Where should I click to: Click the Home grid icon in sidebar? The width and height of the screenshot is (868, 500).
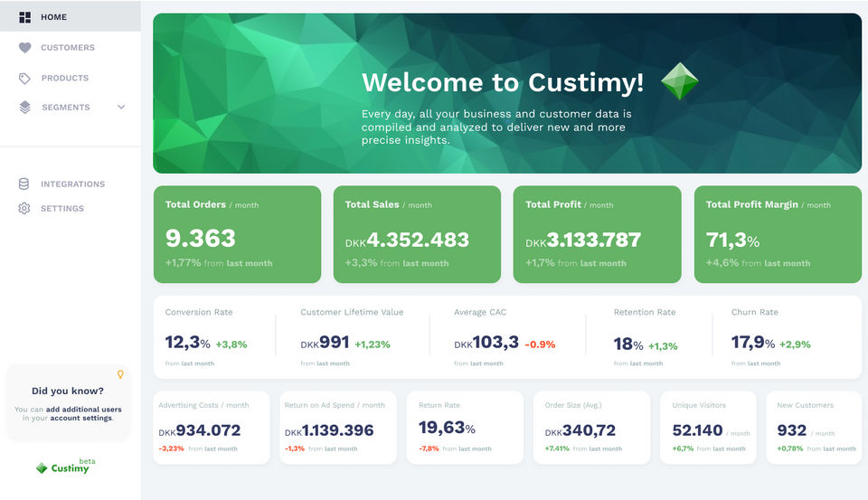coord(25,17)
